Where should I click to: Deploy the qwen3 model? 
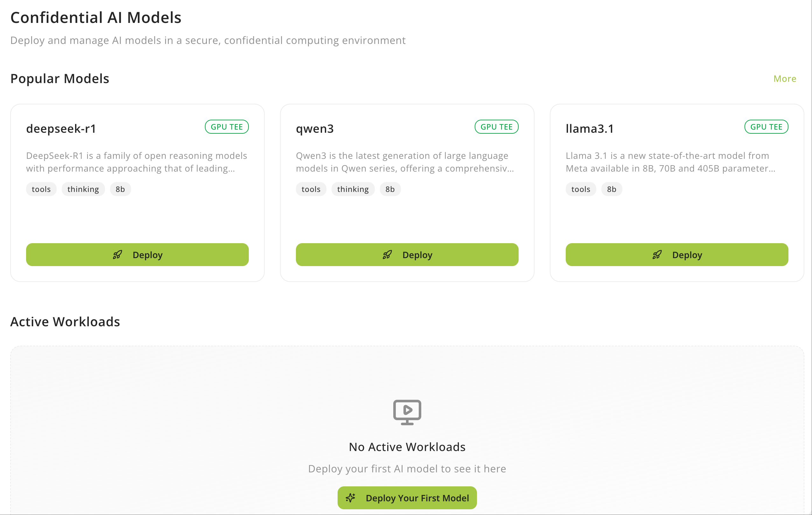coord(407,255)
